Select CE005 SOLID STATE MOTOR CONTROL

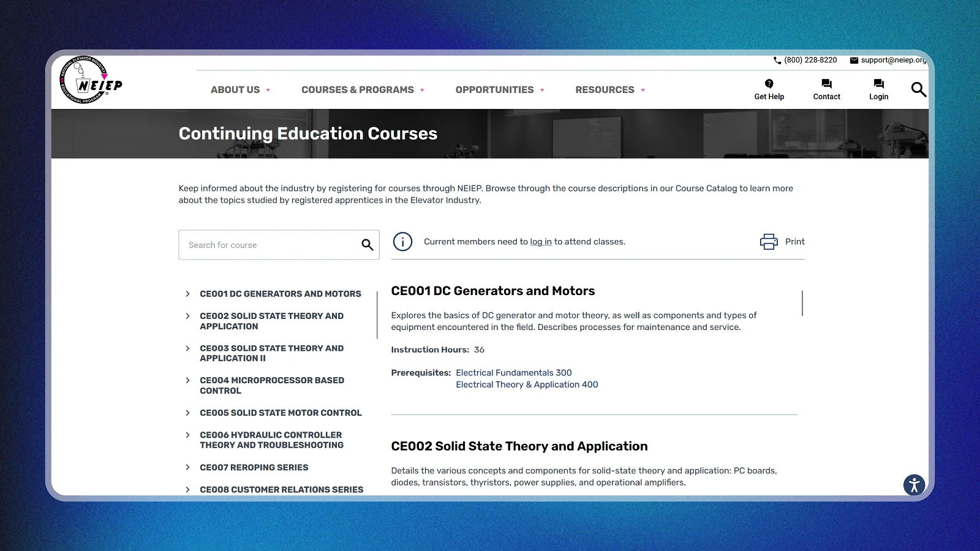281,413
